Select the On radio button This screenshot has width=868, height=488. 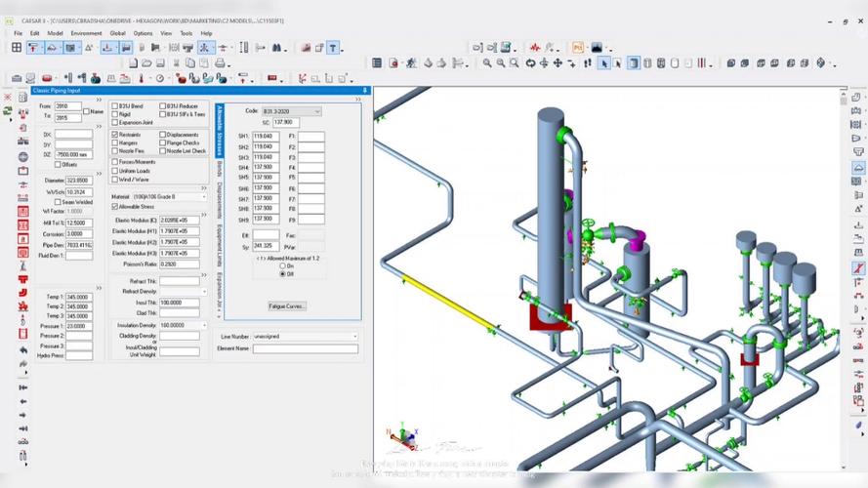[x=283, y=266]
